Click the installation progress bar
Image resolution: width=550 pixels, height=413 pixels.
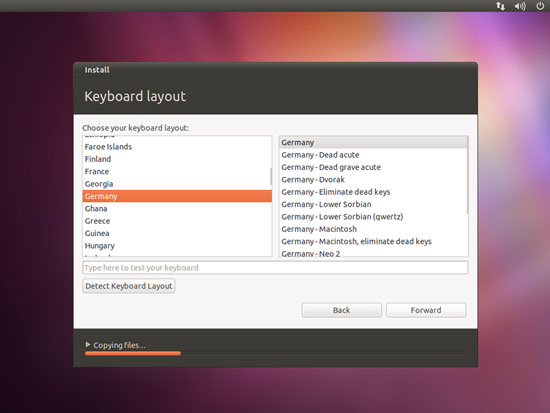tap(275, 354)
